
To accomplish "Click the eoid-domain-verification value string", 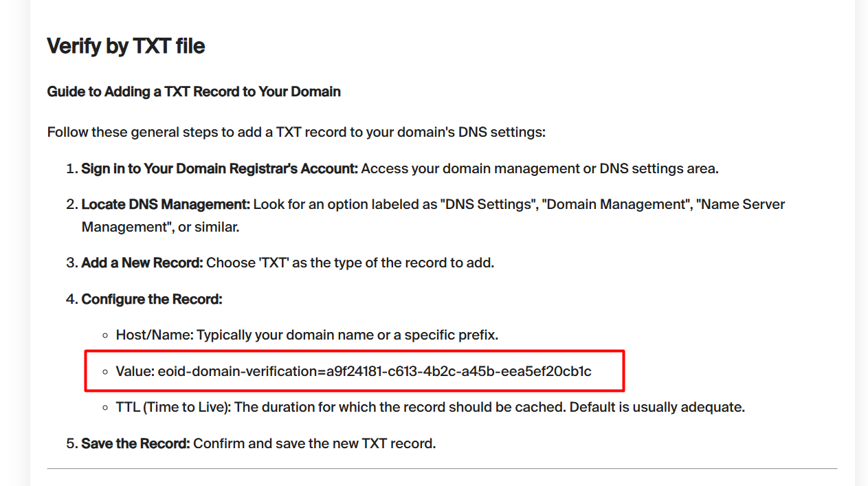I will pyautogui.click(x=375, y=371).
